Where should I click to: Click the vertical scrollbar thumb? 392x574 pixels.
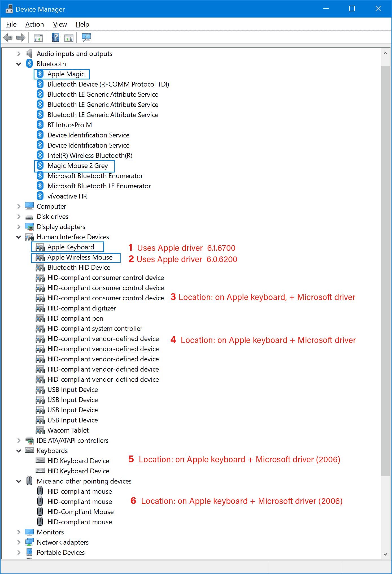(x=386, y=271)
